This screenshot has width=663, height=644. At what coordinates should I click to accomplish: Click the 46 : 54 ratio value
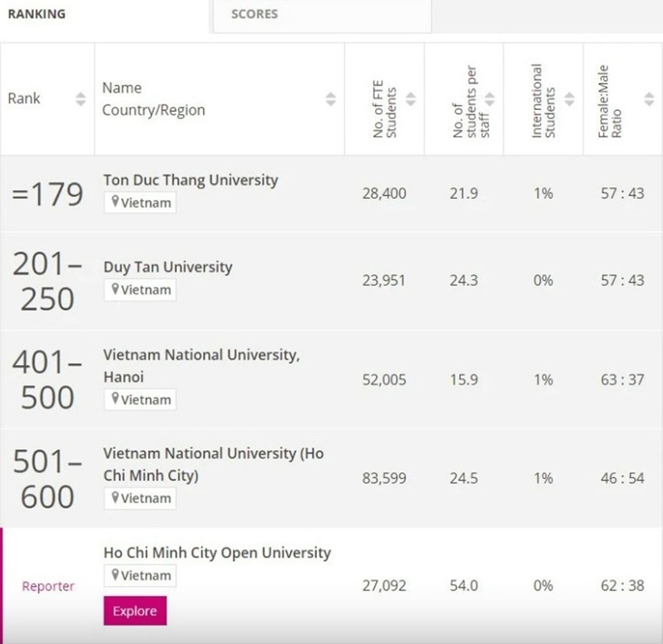(623, 478)
